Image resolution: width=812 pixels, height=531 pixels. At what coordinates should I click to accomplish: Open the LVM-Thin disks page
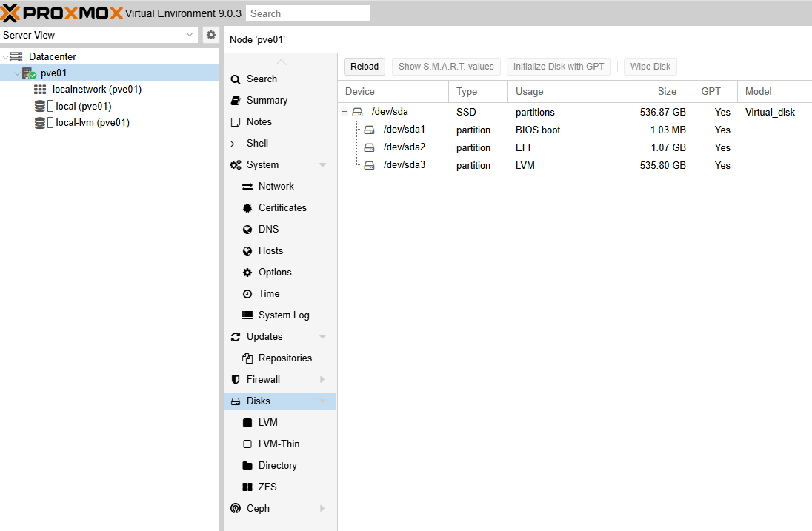(x=280, y=444)
